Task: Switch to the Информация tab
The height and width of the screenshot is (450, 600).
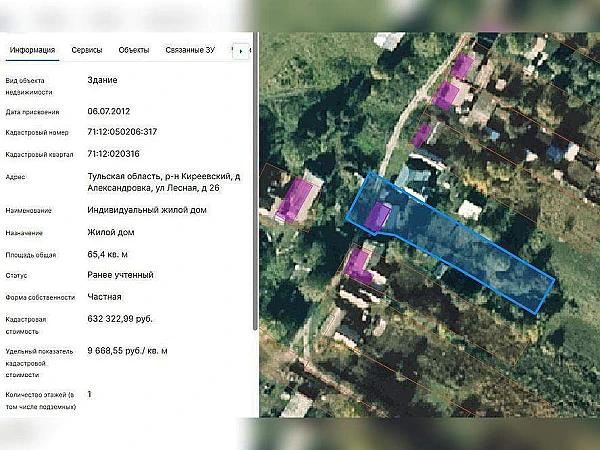Action: [x=31, y=49]
